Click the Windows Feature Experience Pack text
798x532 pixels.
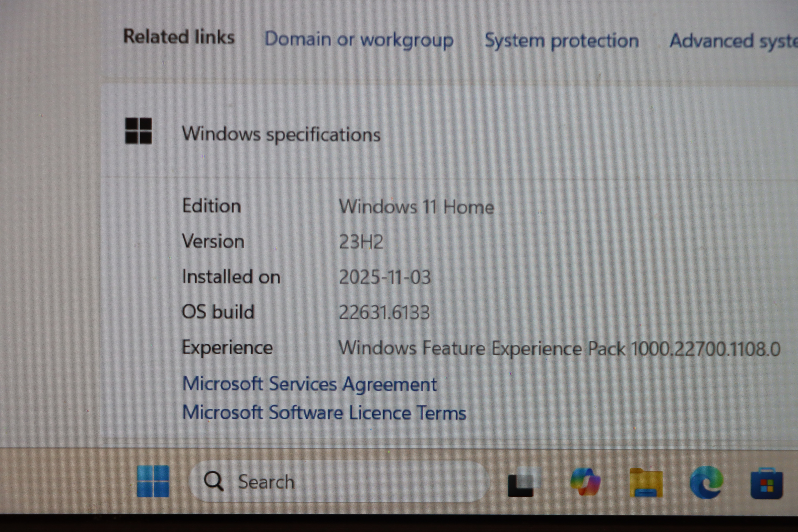click(559, 348)
